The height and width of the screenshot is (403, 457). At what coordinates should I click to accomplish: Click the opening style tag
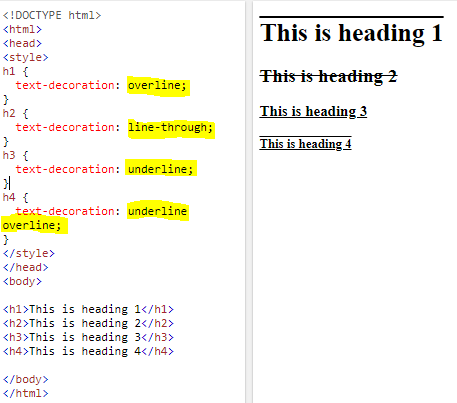(25, 57)
